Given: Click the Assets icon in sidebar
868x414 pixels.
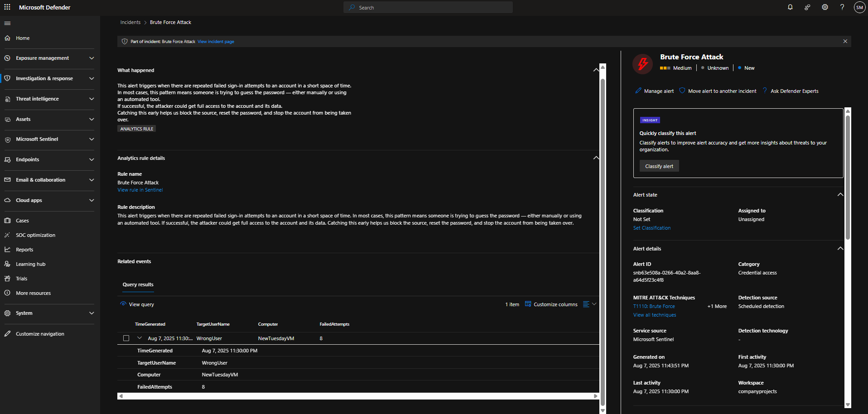Looking at the screenshot, I should (7, 119).
